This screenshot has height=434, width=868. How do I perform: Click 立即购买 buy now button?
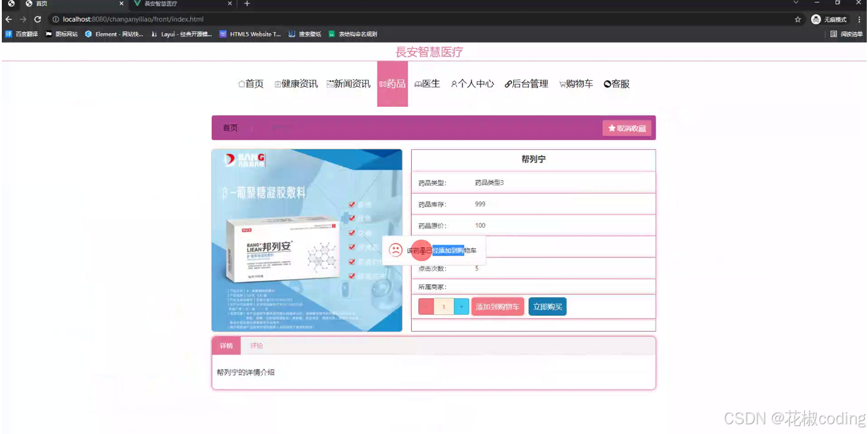tap(547, 307)
